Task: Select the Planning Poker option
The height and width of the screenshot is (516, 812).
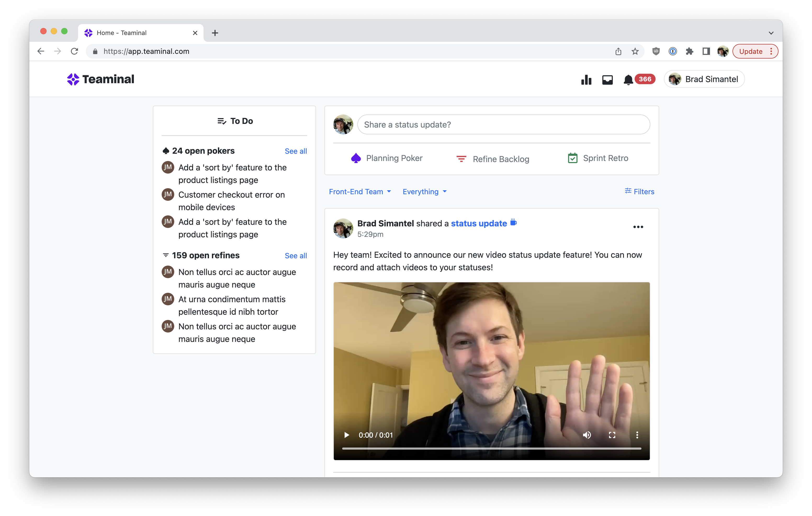Action: pos(387,158)
